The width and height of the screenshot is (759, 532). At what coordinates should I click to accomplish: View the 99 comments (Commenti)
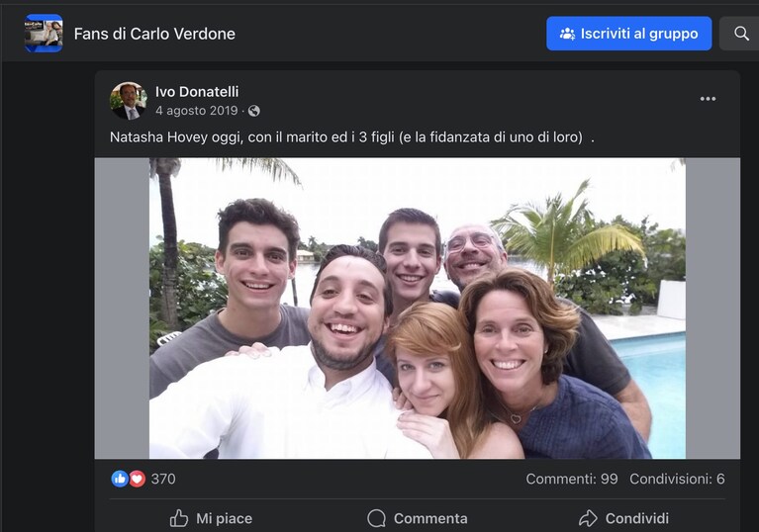(x=572, y=479)
